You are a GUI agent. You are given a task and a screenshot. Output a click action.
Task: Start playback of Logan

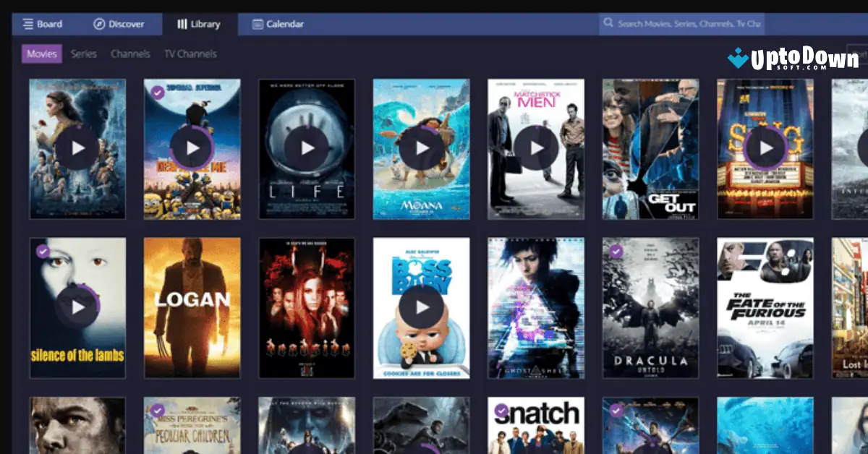[x=192, y=308]
